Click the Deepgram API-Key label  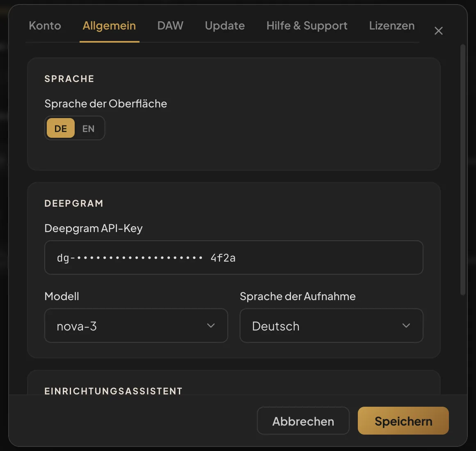click(x=94, y=228)
